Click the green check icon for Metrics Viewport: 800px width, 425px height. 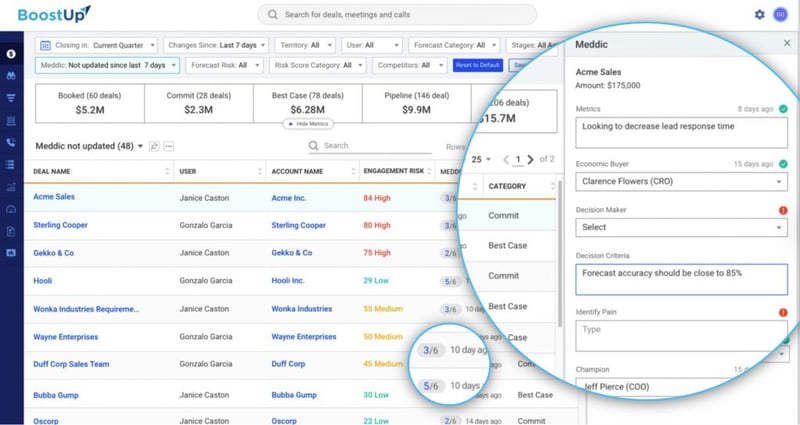783,109
